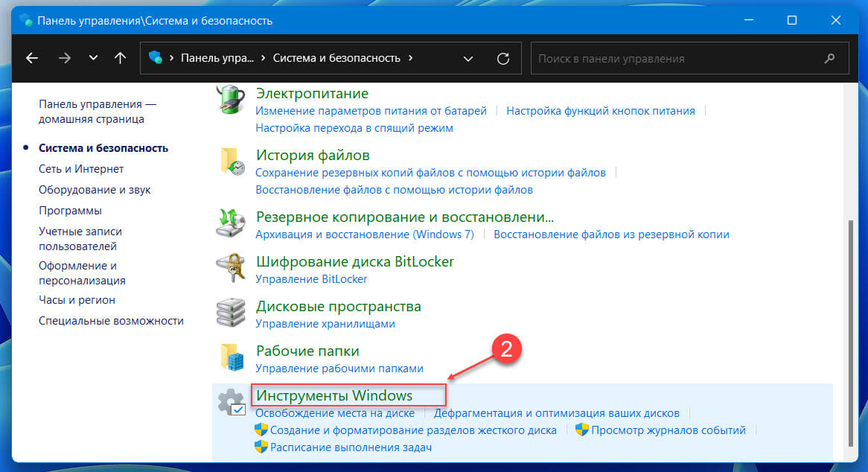Viewport: 868px width, 472px height.
Task: Open 'Часы и регион' category
Action: (x=77, y=300)
